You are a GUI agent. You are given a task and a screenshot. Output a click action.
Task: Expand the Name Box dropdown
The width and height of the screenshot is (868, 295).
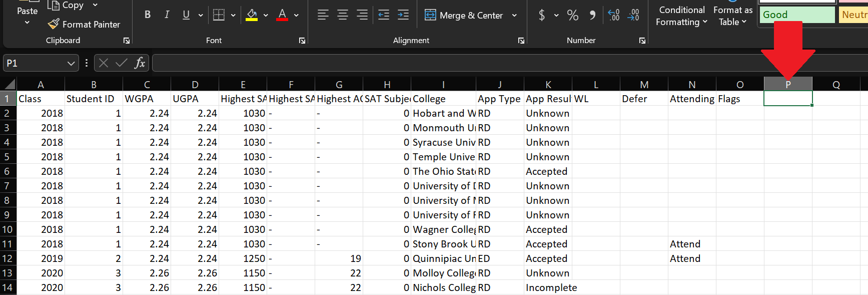[x=71, y=63]
